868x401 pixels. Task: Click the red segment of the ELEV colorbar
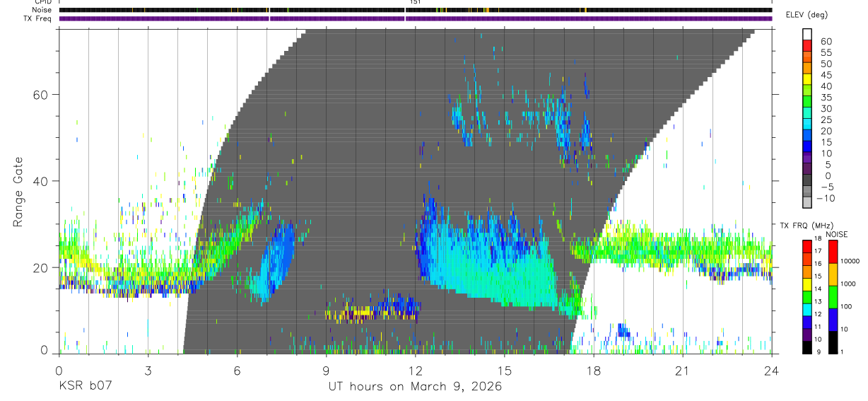pos(807,46)
